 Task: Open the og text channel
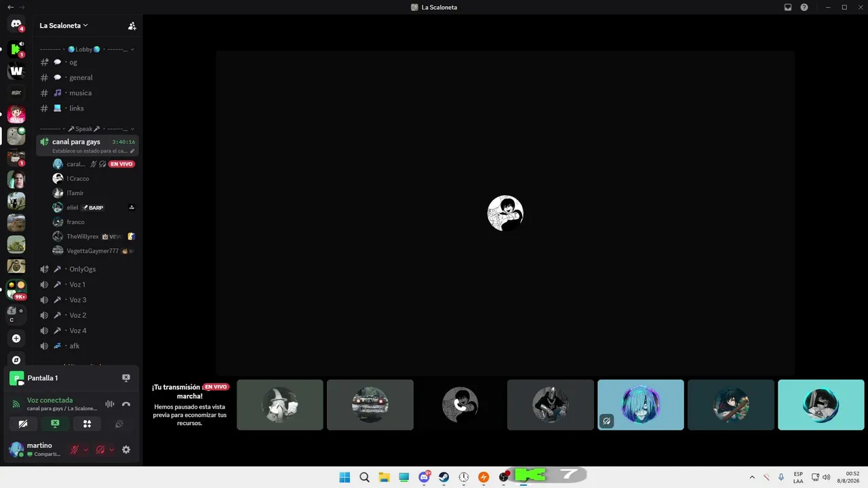[88, 62]
